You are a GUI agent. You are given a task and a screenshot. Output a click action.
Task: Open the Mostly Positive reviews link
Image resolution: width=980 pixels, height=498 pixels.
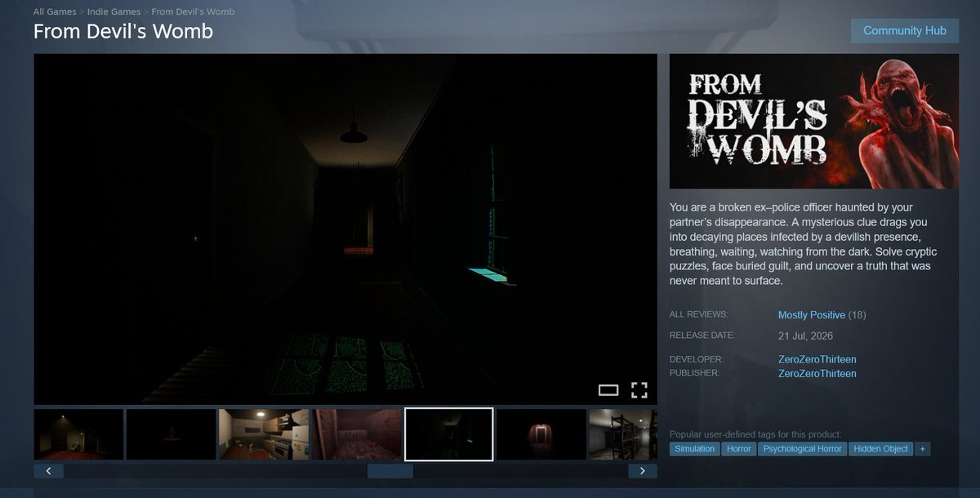(x=812, y=315)
